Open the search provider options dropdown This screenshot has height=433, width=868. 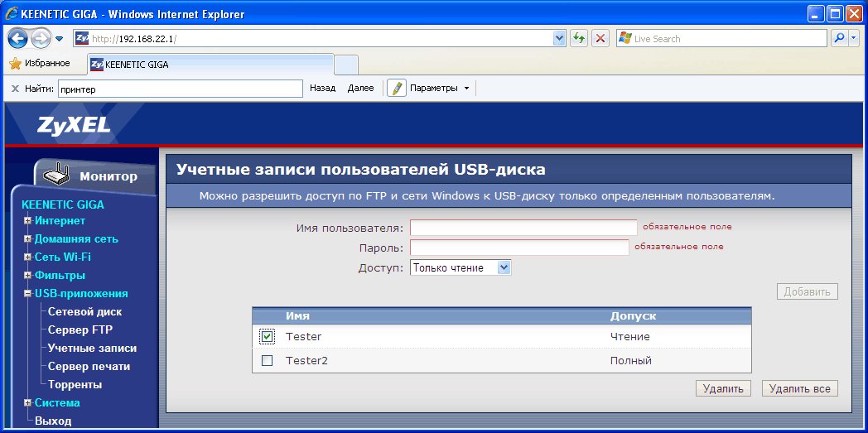[853, 38]
